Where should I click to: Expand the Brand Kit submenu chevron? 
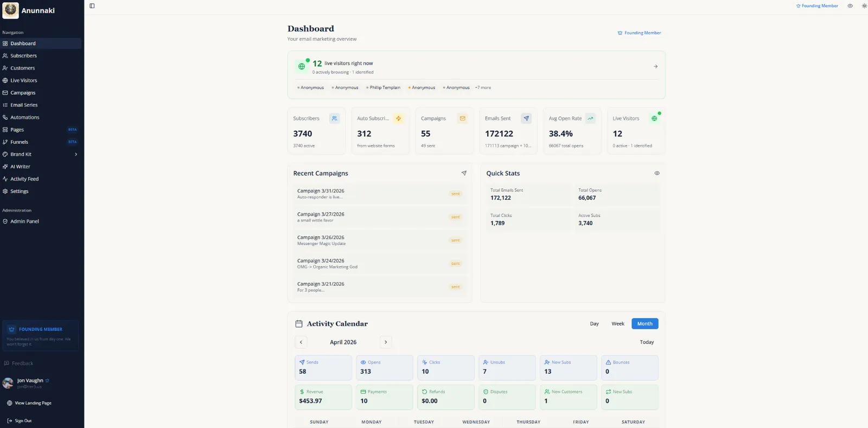coord(76,154)
